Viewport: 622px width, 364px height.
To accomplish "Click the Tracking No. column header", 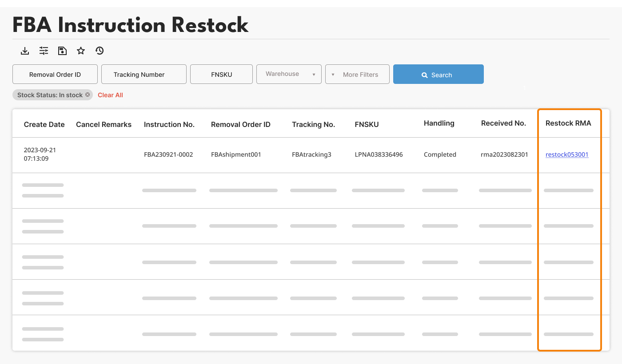I will 313,124.
